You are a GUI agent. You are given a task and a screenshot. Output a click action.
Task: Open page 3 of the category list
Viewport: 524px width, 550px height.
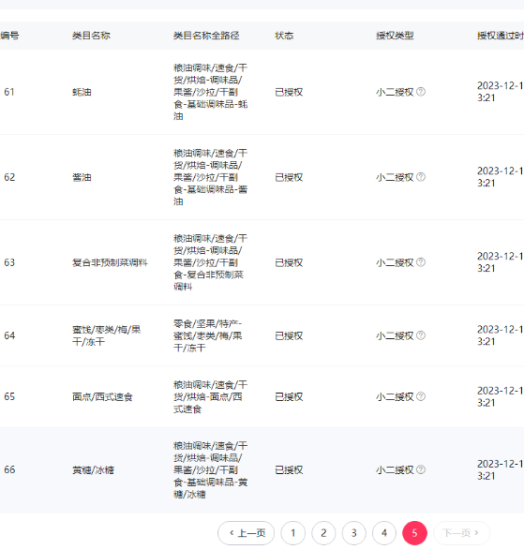(x=354, y=533)
